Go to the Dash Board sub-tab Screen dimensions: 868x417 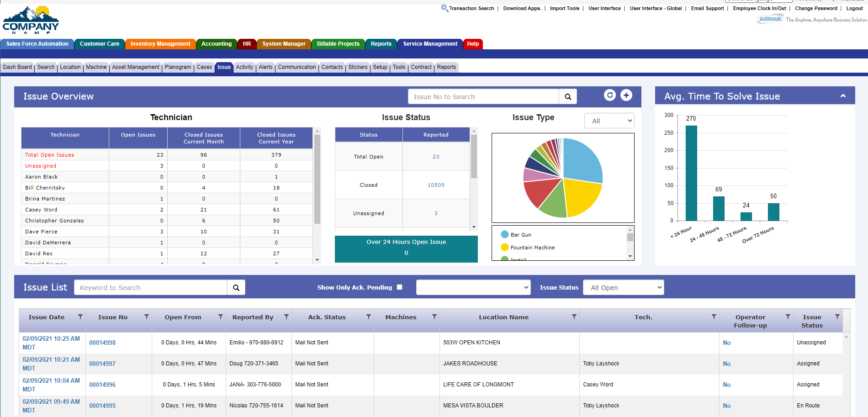pyautogui.click(x=17, y=67)
